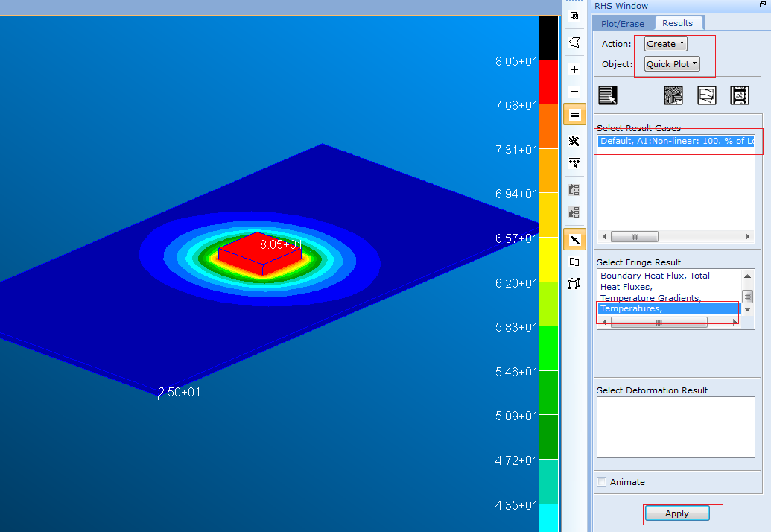Click the red swatch in the color legend
This screenshot has width=771, height=532.
548,82
